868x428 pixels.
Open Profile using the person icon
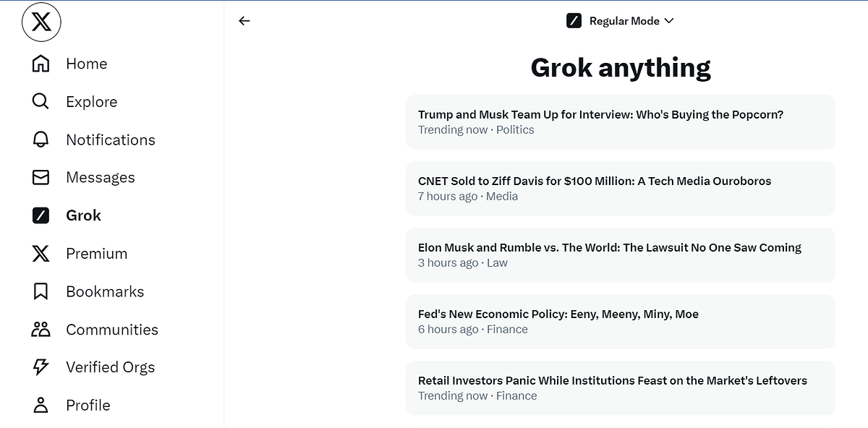41,405
